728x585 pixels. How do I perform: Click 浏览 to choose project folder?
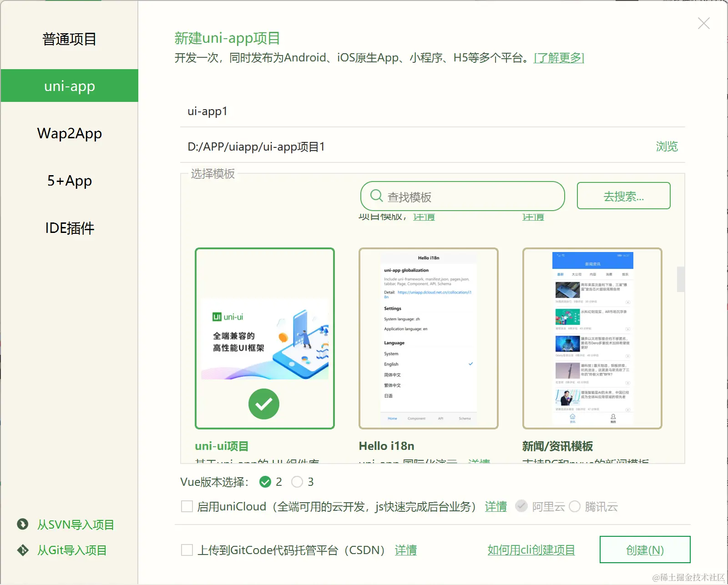(x=667, y=146)
